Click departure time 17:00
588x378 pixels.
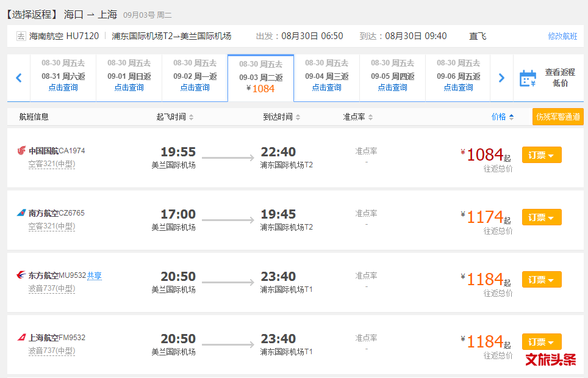pos(178,214)
